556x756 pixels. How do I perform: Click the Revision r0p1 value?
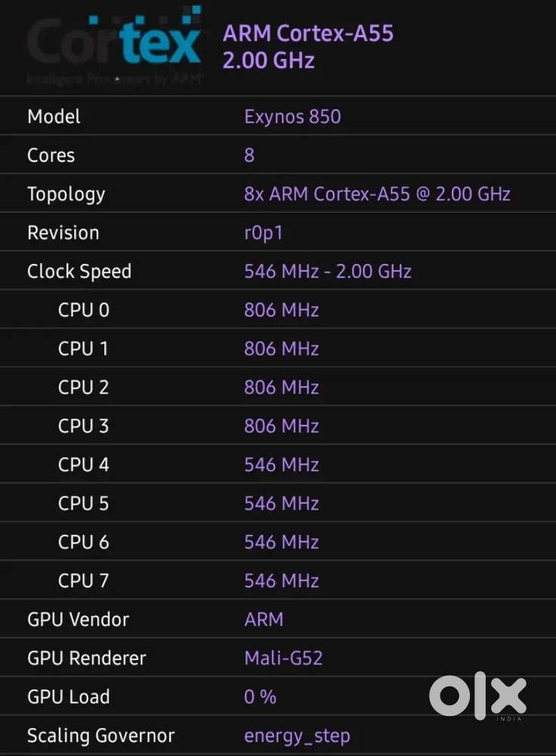[x=263, y=233]
